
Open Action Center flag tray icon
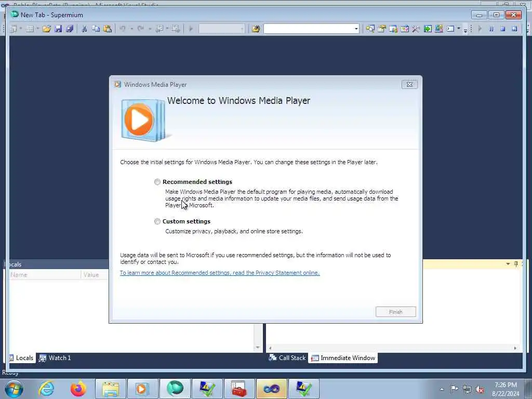click(454, 389)
